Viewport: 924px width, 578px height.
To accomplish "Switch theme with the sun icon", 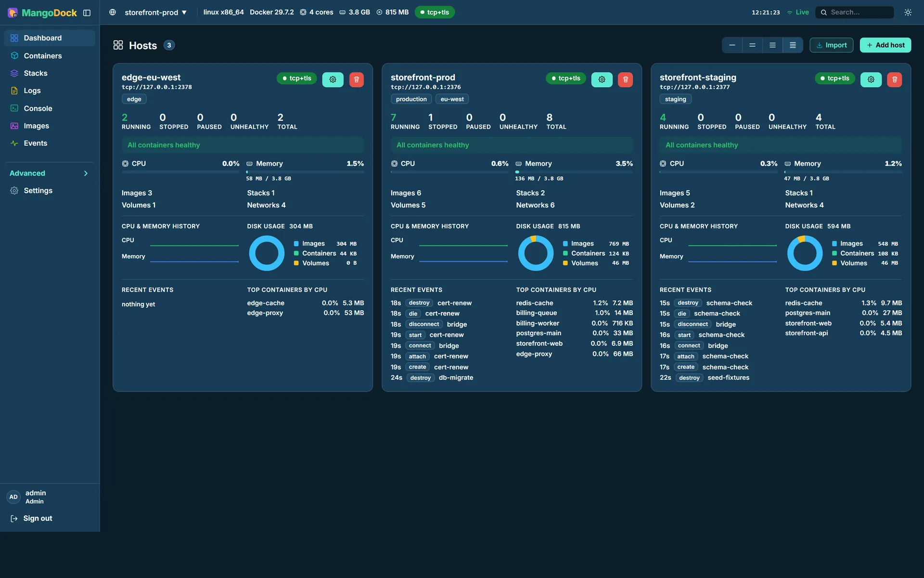I will coord(908,13).
